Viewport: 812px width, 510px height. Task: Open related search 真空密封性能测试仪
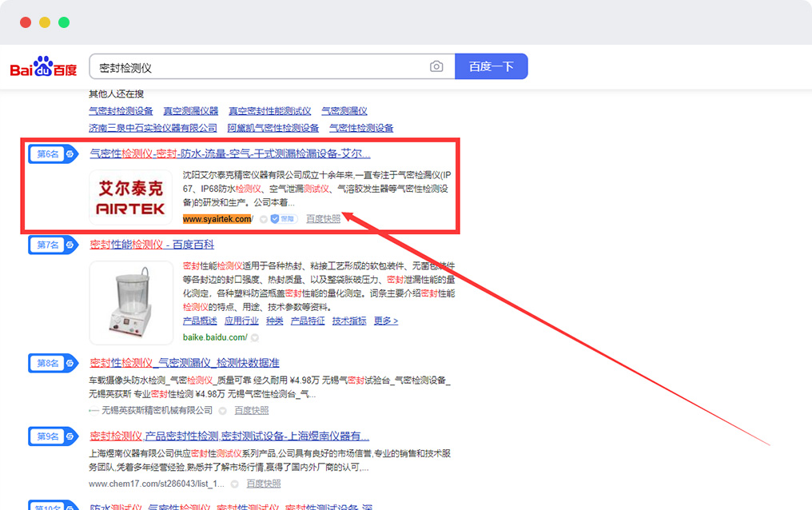(270, 111)
